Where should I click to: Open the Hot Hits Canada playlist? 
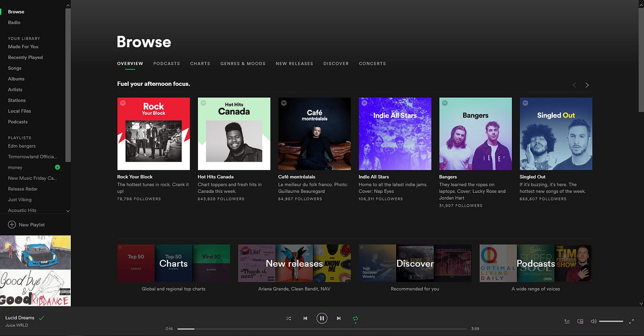coord(234,133)
